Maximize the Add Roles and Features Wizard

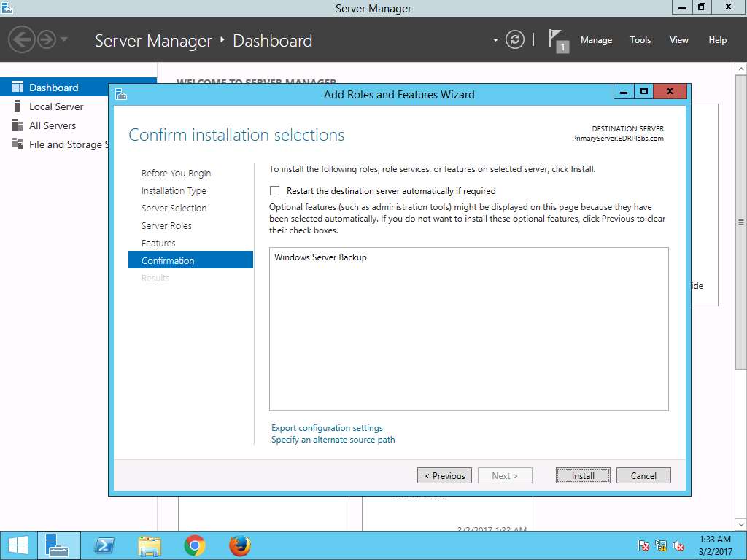pyautogui.click(x=644, y=91)
